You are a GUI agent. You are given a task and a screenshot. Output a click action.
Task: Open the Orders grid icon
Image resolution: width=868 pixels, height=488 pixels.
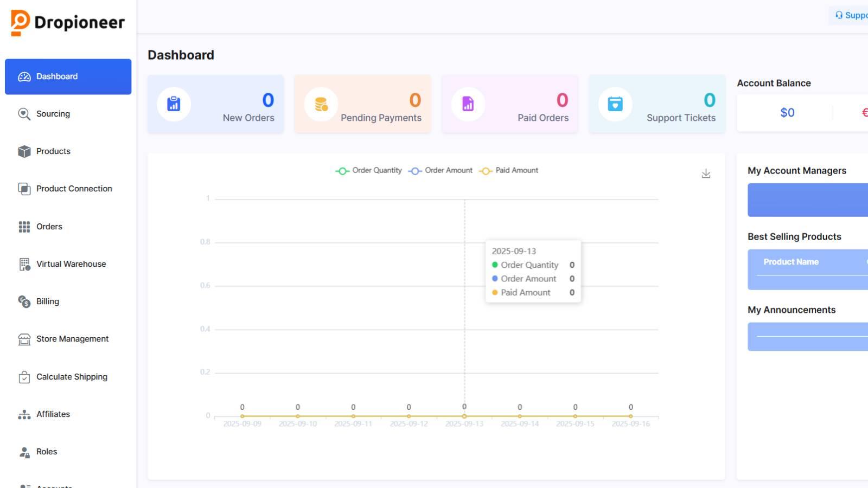click(24, 226)
